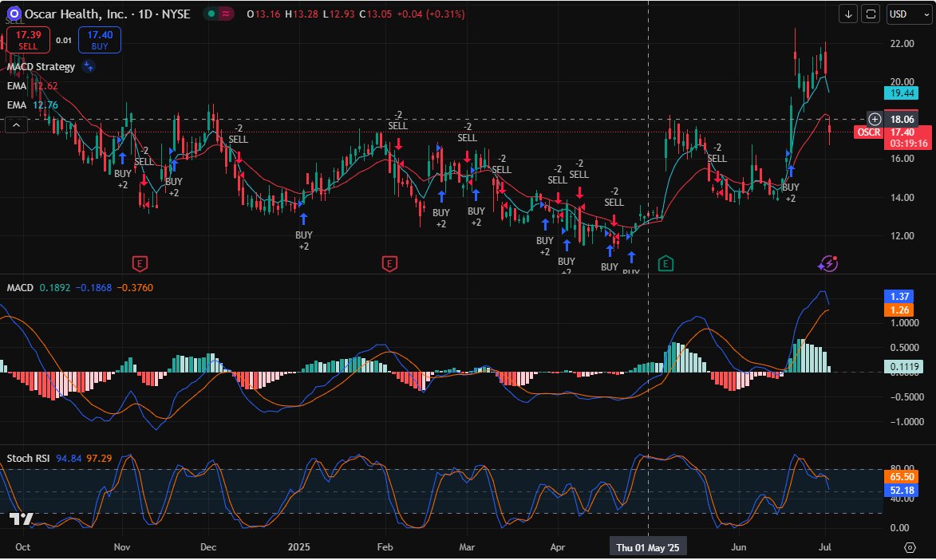Select the EMA 12.62 legend entry

(32, 86)
